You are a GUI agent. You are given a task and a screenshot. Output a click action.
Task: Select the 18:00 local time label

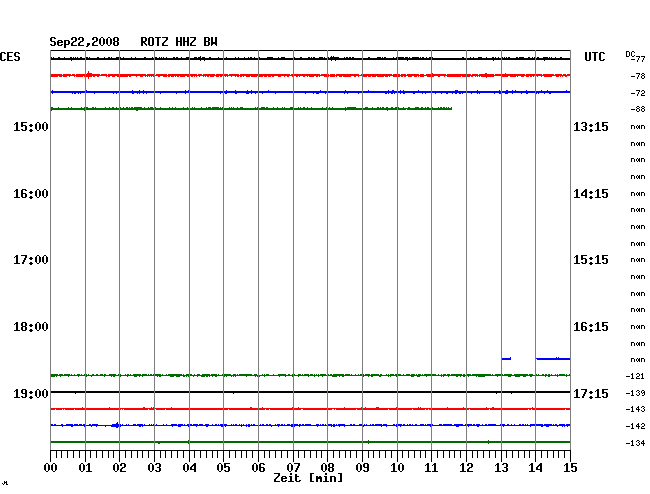[31, 327]
